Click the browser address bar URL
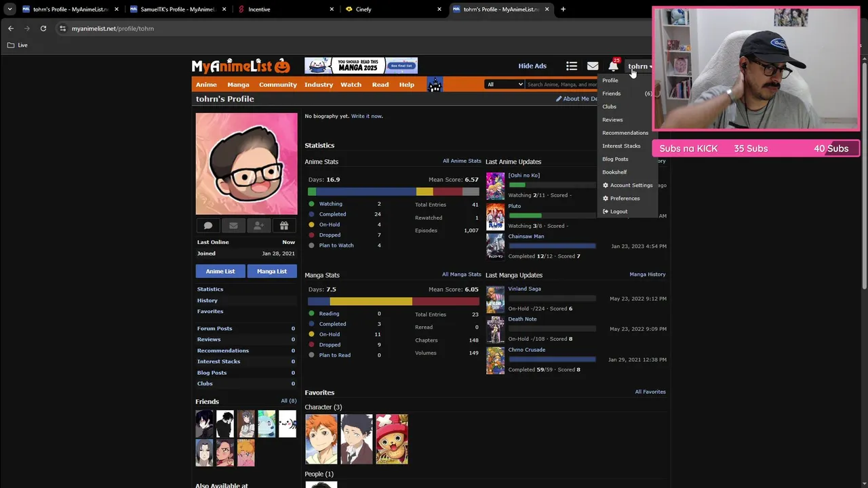868x488 pixels. (x=113, y=28)
